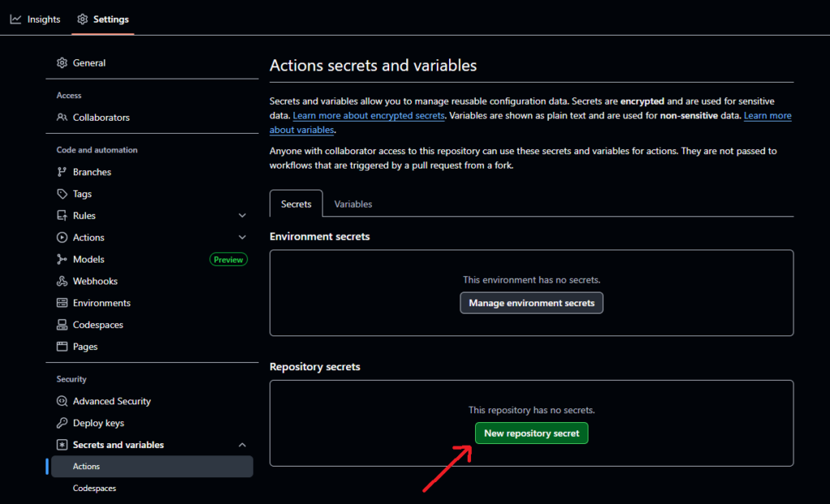Click the Tags label icon
The width and height of the screenshot is (830, 504).
coord(62,194)
